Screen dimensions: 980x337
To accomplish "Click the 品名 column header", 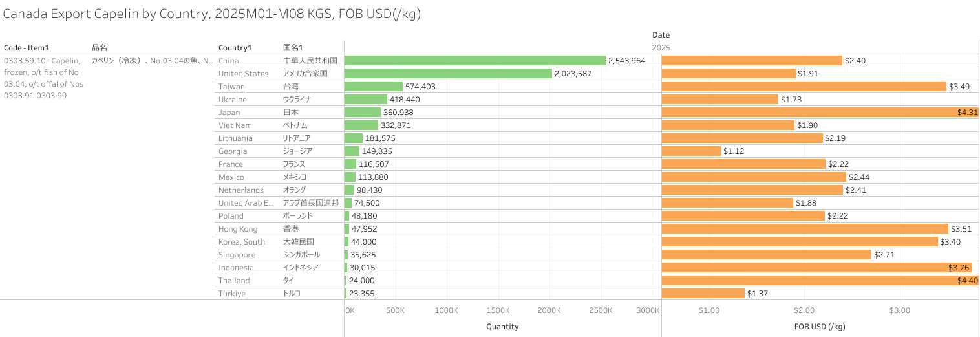I will click(100, 47).
